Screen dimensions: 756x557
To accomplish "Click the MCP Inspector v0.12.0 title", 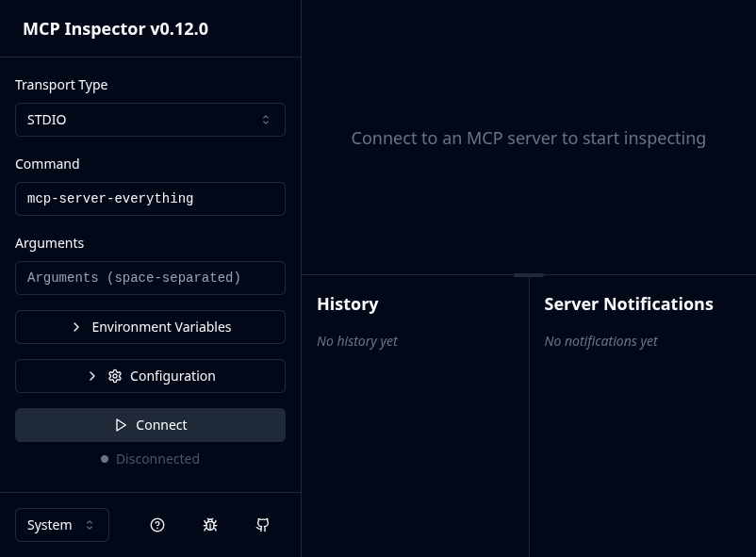I will (x=116, y=29).
